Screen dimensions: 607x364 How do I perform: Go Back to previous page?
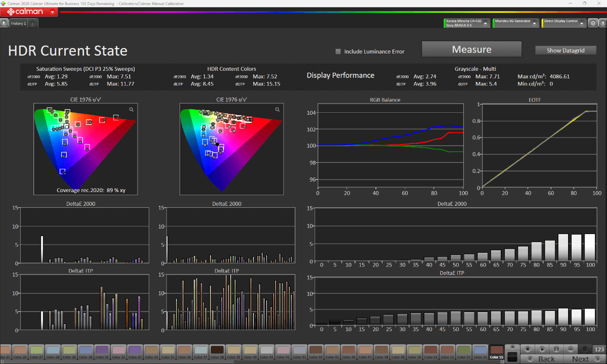[542, 359]
